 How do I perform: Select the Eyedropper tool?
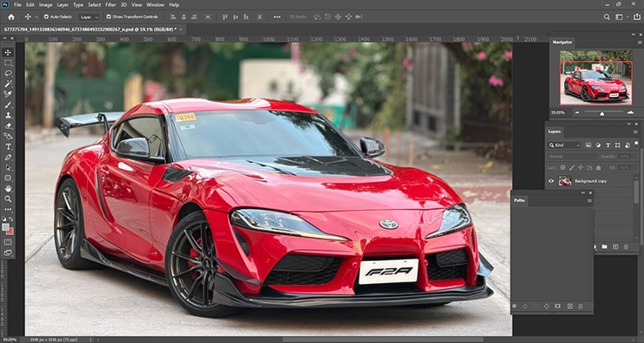coord(8,95)
